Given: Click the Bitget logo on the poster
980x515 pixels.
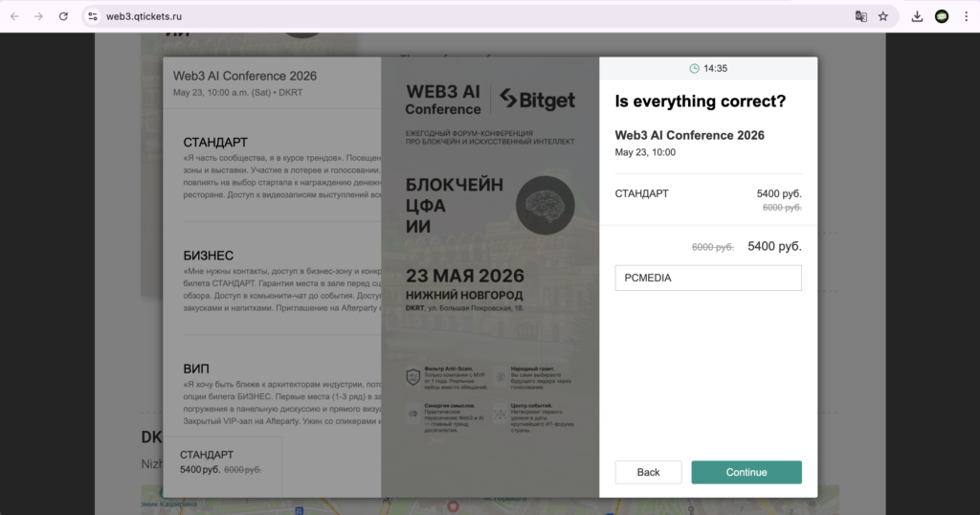Looking at the screenshot, I should click(x=538, y=100).
